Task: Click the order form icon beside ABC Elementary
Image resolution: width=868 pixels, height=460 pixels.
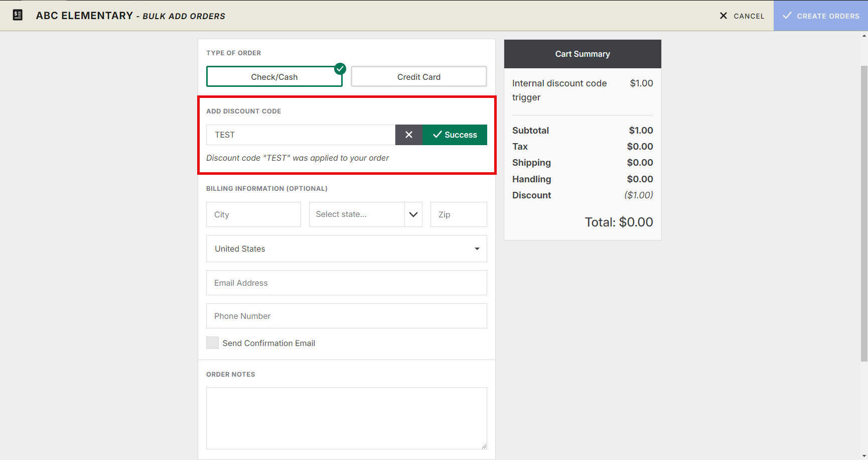Action: [18, 15]
